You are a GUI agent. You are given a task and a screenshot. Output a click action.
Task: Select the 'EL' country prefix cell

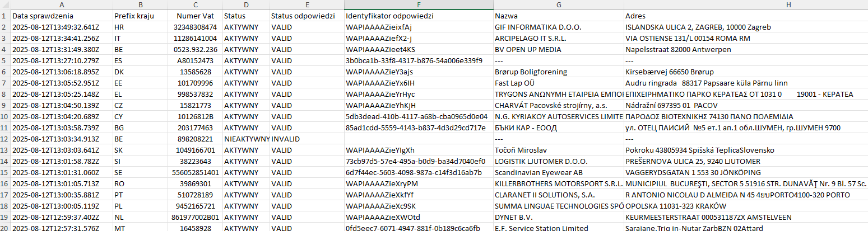tap(140, 94)
